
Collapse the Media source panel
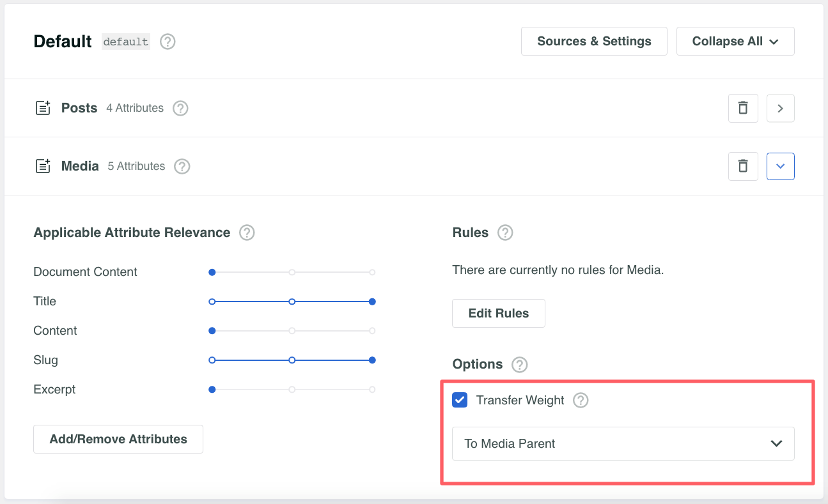[780, 167]
